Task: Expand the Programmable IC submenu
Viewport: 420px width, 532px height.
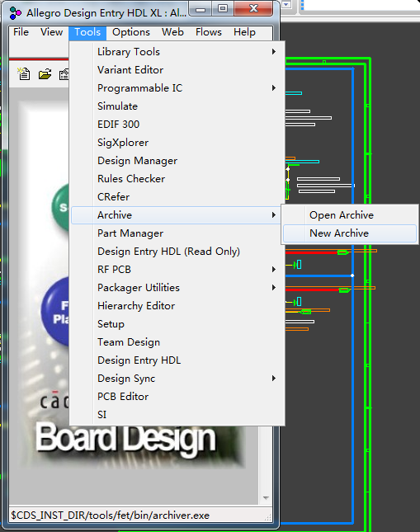Action: pos(177,88)
